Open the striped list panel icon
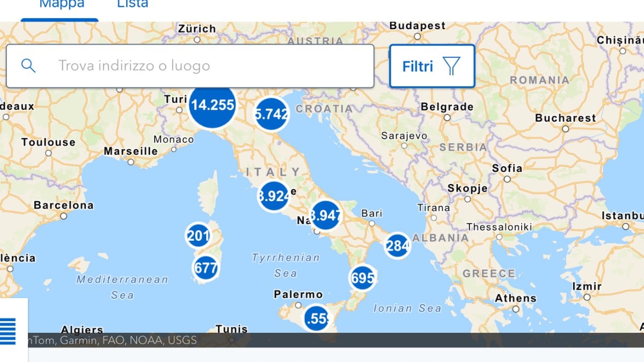Screen dimensions: 644x362 pyautogui.click(x=8, y=331)
